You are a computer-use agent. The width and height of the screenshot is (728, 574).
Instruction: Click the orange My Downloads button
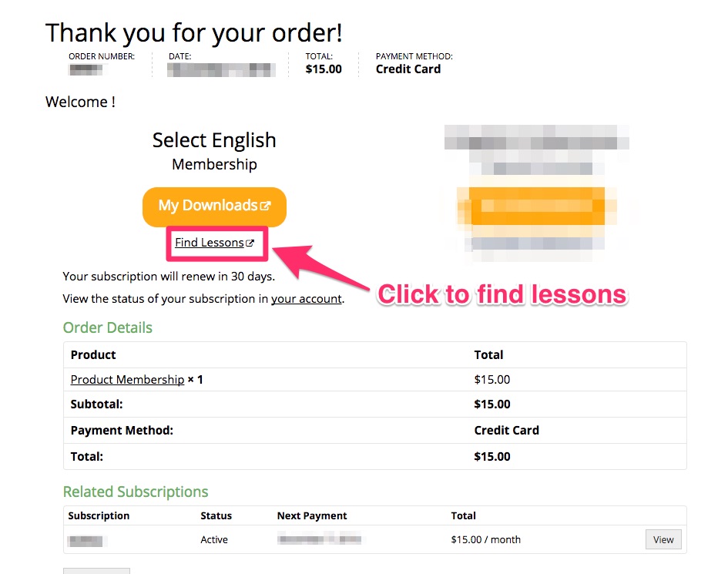pos(213,206)
